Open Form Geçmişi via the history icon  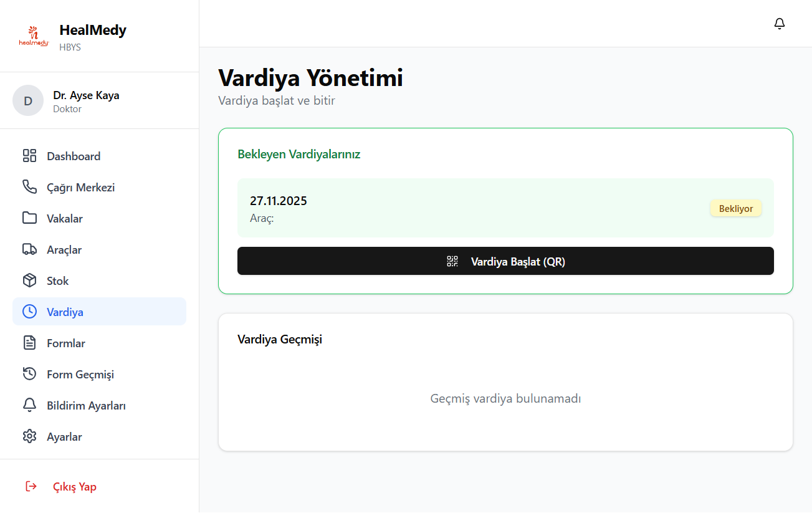point(29,373)
